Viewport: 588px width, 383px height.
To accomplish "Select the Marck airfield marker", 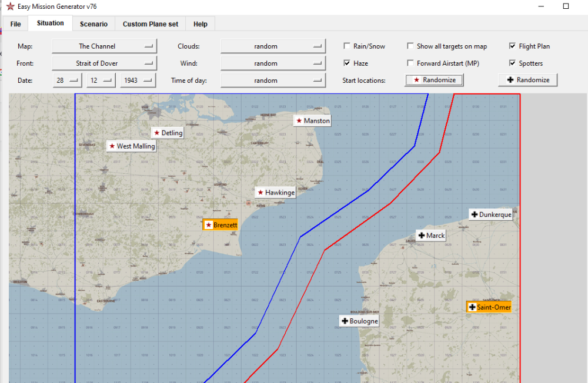I will tap(430, 236).
